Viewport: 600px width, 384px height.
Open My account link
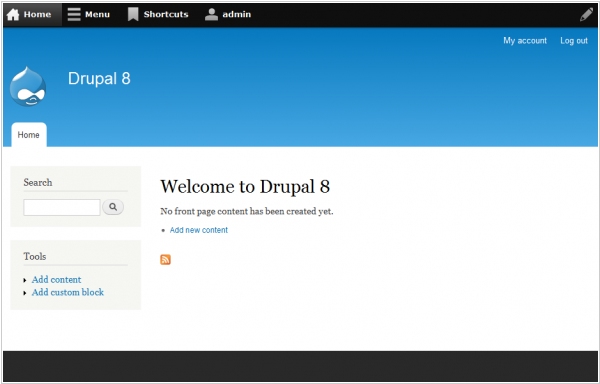tap(525, 41)
